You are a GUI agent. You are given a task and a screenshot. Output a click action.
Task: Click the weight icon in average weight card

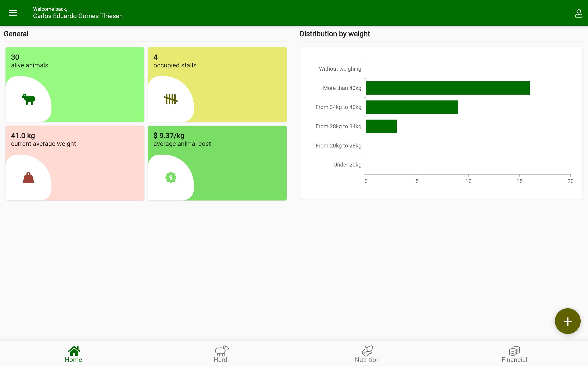[28, 178]
